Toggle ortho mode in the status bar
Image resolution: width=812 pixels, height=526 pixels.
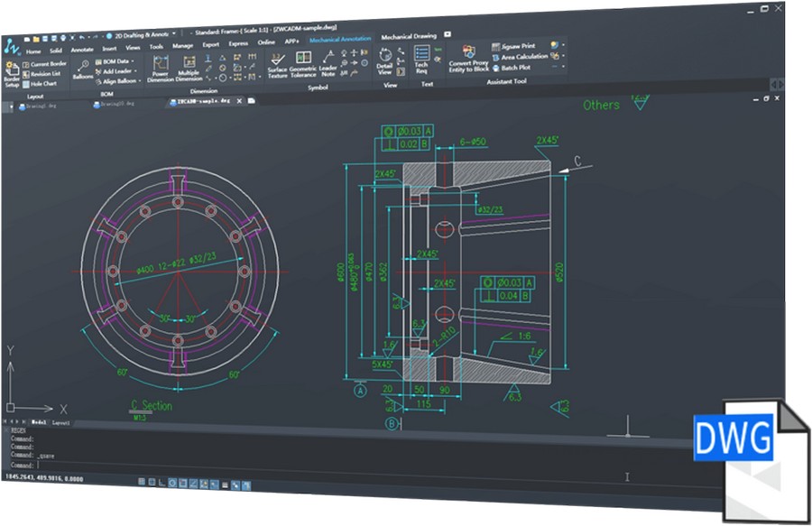pyautogui.click(x=162, y=483)
